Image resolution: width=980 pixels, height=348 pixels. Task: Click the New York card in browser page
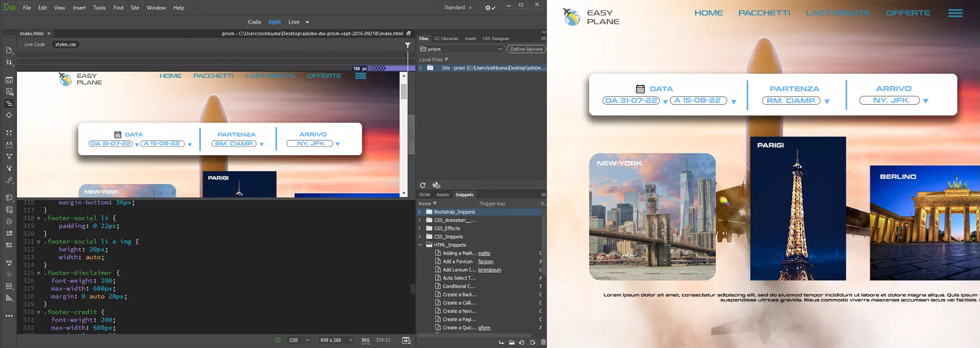[x=652, y=217]
